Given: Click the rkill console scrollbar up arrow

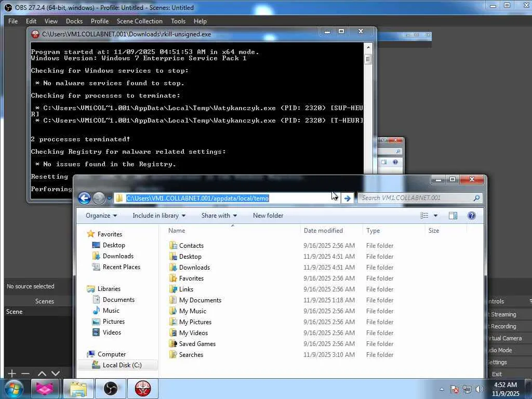Looking at the screenshot, I should click(368, 47).
